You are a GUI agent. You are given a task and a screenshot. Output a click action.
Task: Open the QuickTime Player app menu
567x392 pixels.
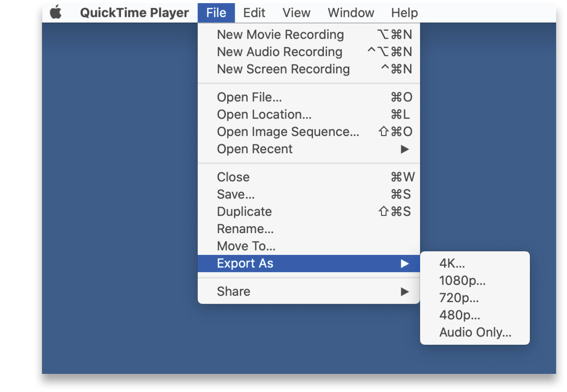click(134, 13)
